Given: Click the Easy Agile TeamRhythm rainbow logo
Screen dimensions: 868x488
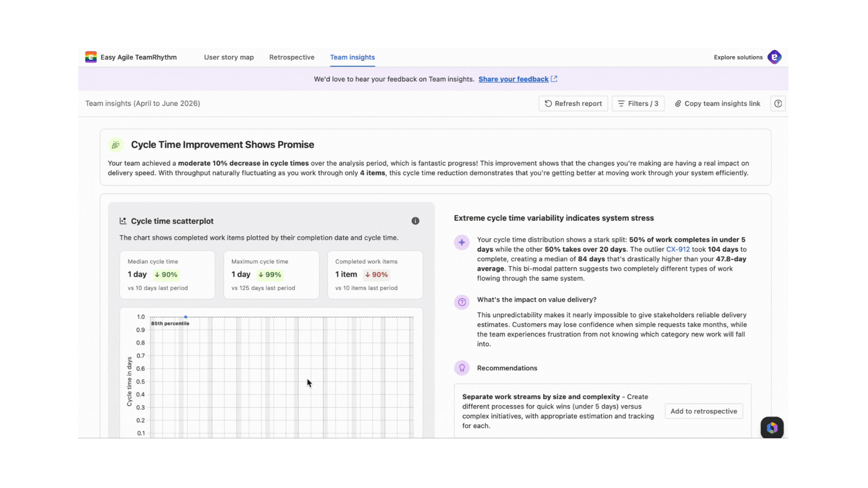Looking at the screenshot, I should pyautogui.click(x=91, y=57).
